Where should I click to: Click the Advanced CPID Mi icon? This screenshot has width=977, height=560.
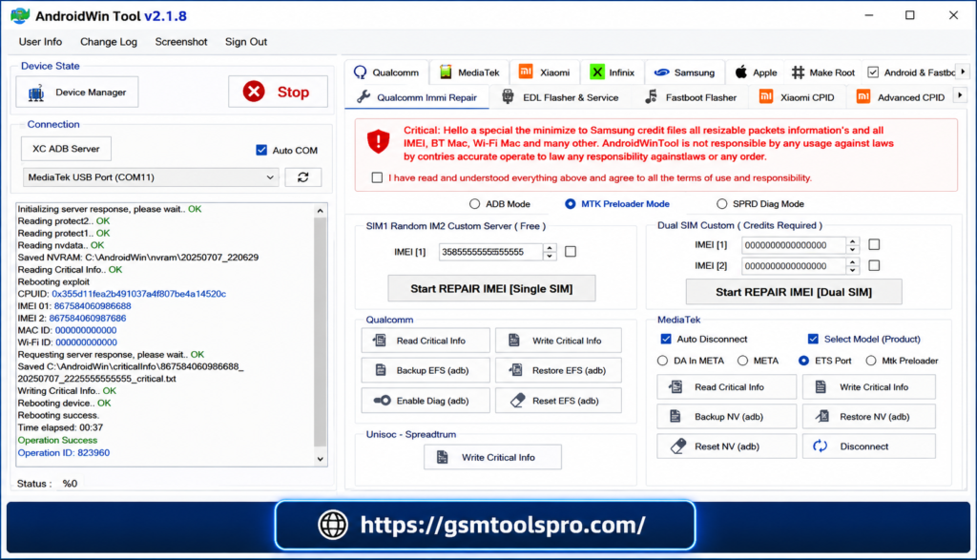pos(863,96)
